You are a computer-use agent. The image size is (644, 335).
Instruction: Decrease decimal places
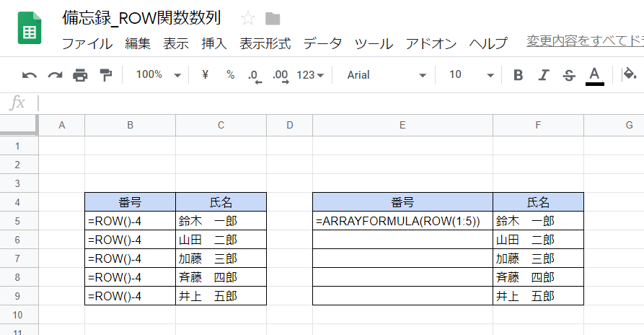coord(255,76)
